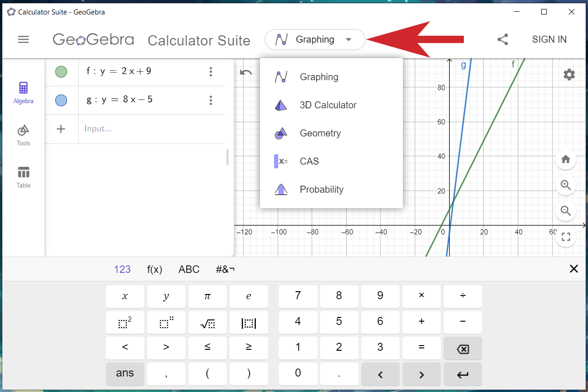
Task: Tap the minus − key
Action: tap(462, 323)
